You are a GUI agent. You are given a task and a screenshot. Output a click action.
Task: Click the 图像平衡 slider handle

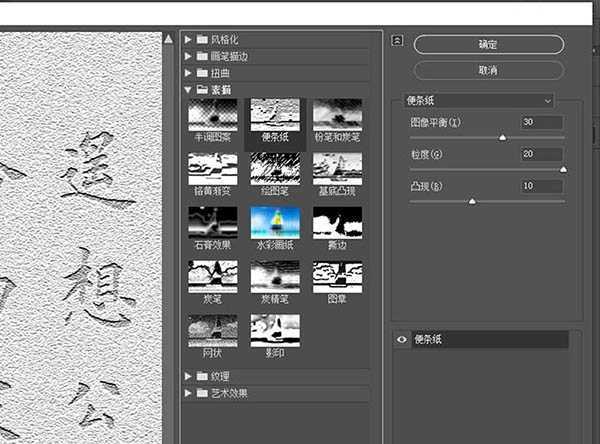click(x=502, y=137)
